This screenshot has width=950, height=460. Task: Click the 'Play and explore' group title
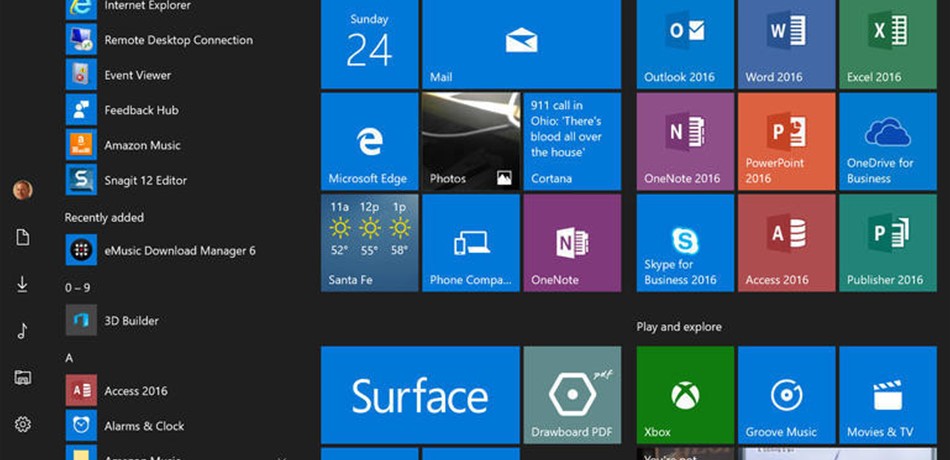679,327
